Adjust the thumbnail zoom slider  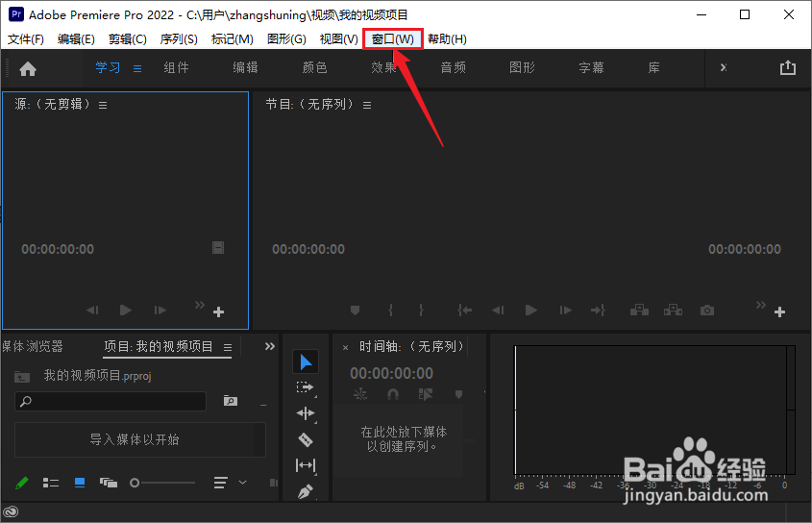[x=162, y=483]
